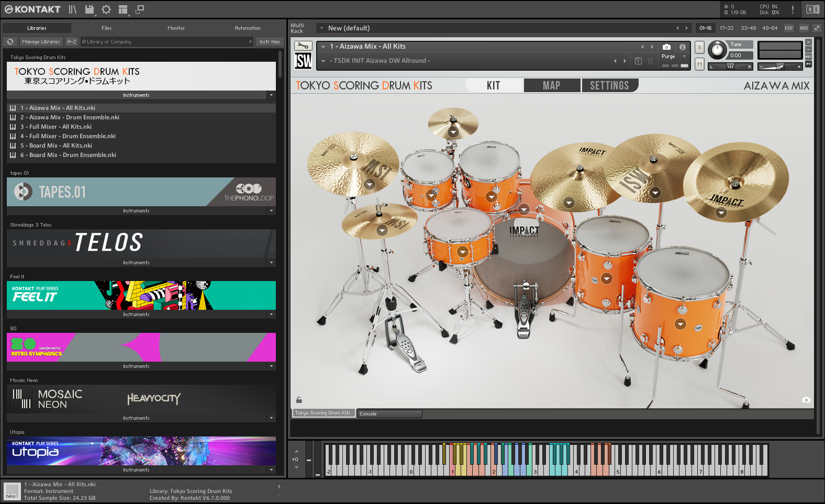Expand the info pane arrow in status bar
825x504 pixels.
coord(279,486)
